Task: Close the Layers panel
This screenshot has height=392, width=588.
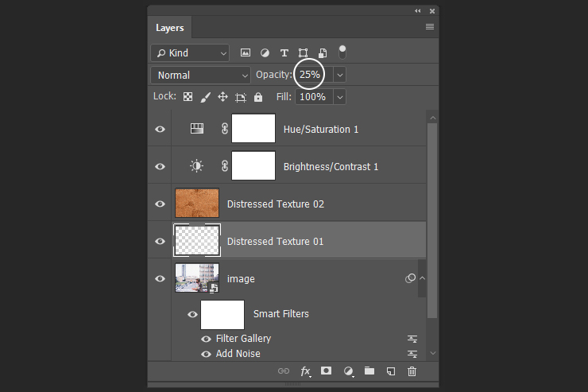Action: 432,11
